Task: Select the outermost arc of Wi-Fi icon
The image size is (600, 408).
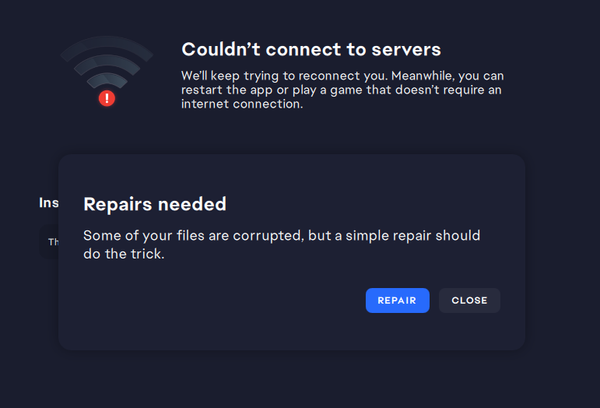Action: (x=107, y=43)
